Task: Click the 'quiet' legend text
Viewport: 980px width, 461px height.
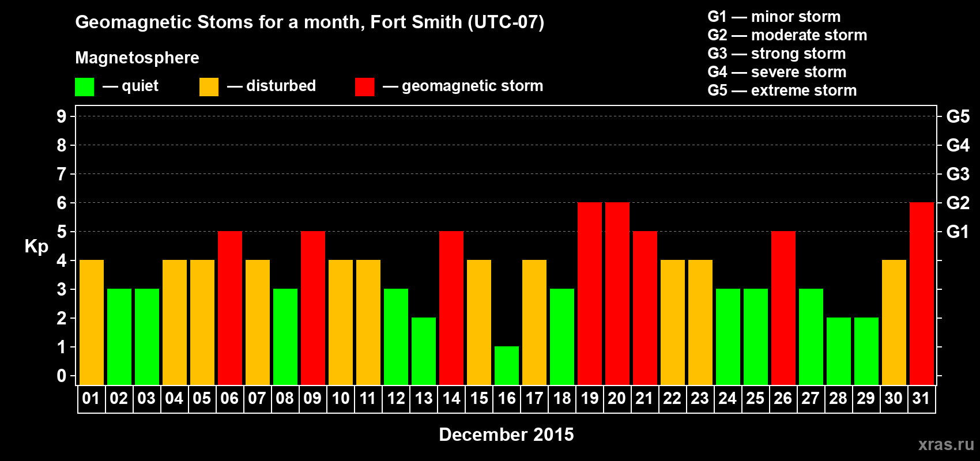Action: pyautogui.click(x=140, y=86)
